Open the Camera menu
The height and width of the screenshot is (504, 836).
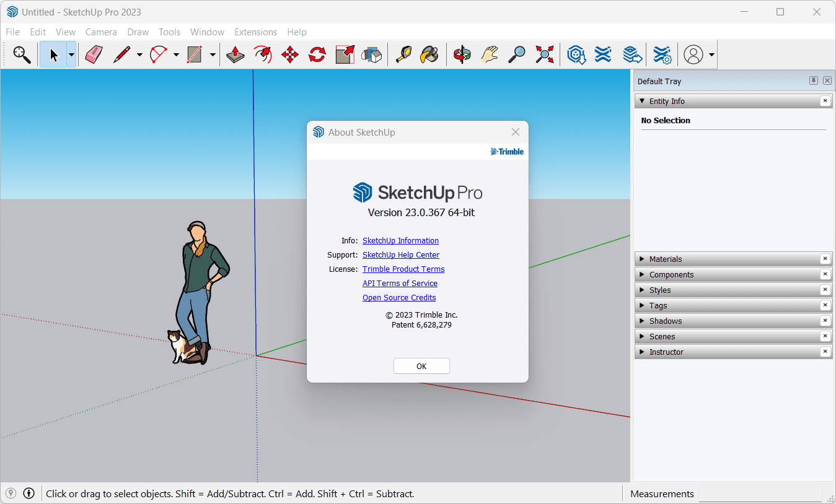click(101, 32)
